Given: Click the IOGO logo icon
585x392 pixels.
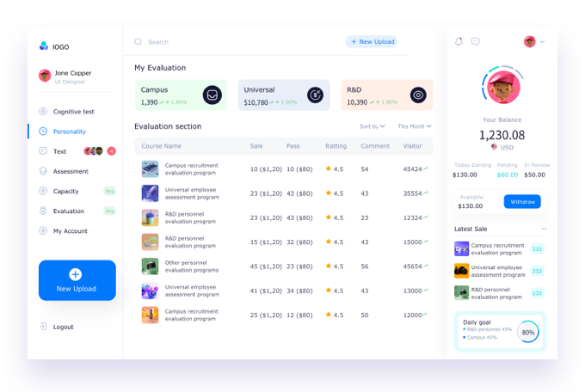Looking at the screenshot, I should point(44,46).
